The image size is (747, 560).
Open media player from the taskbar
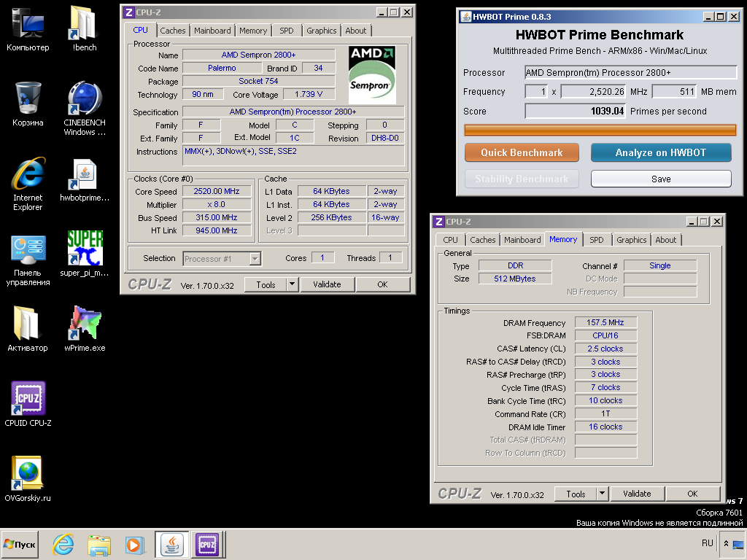(135, 544)
